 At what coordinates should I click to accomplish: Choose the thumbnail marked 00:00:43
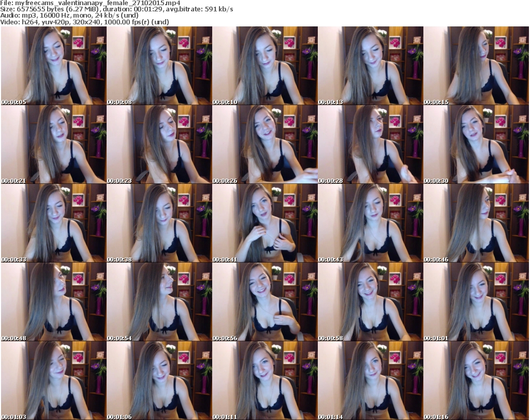tap(371, 223)
